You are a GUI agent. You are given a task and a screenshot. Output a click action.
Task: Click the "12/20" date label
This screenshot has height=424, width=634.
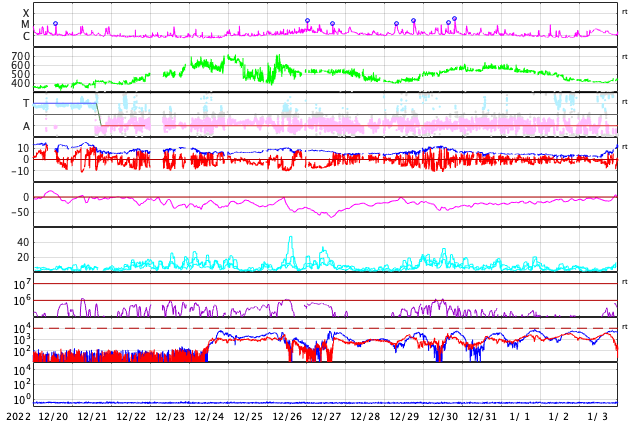[53, 416]
